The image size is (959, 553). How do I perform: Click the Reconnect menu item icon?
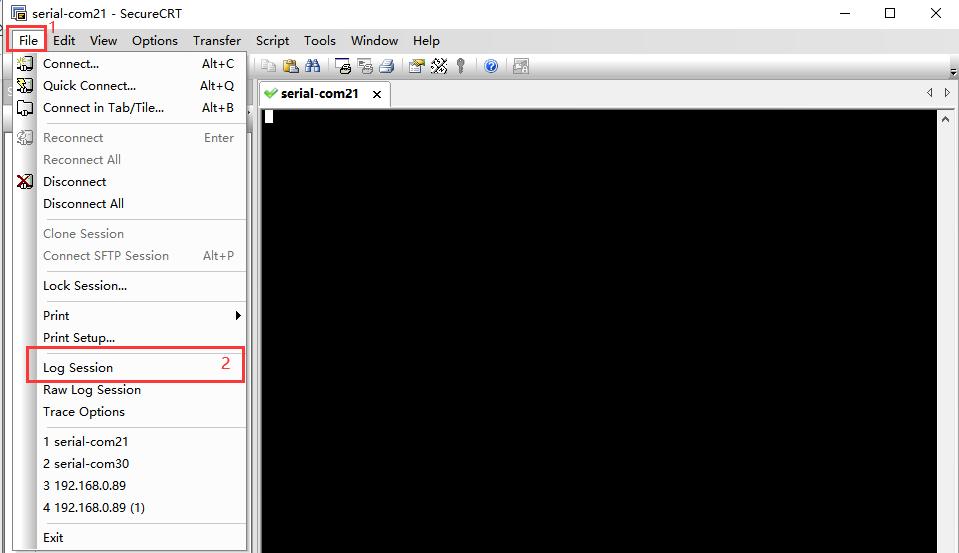tap(25, 138)
